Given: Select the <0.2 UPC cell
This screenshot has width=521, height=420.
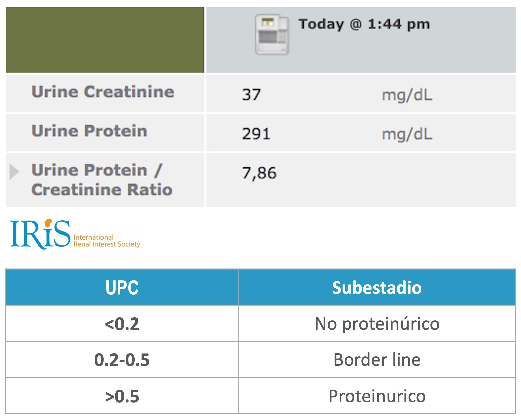Looking at the screenshot, I should [122, 323].
